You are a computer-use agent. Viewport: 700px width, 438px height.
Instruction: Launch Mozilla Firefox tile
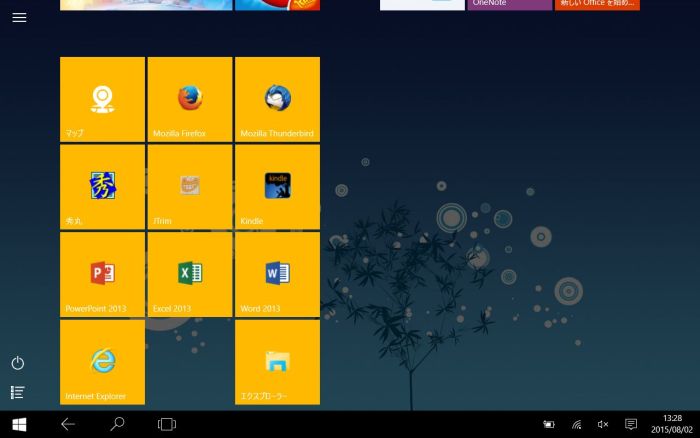190,99
